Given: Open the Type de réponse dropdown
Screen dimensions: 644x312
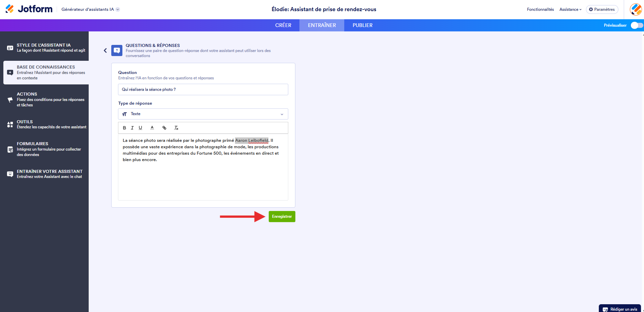Looking at the screenshot, I should [x=203, y=114].
